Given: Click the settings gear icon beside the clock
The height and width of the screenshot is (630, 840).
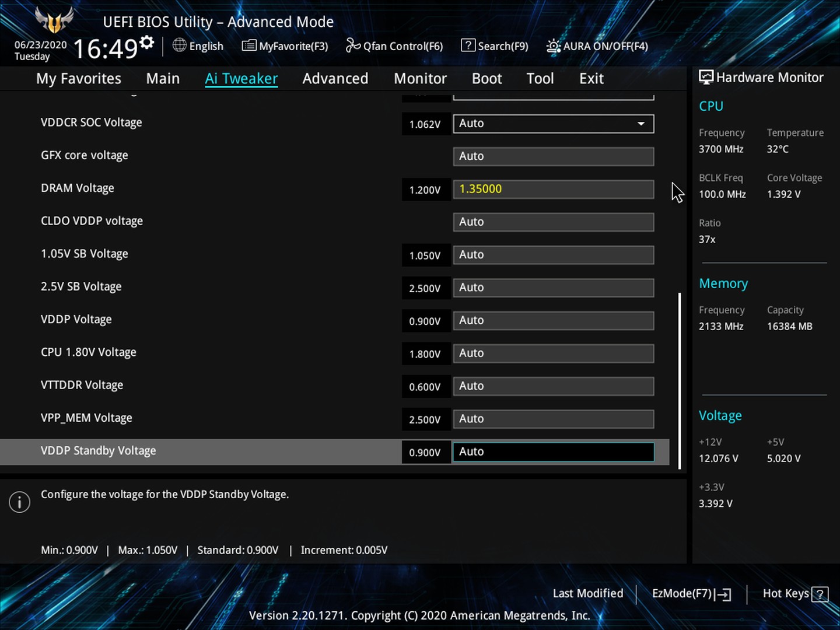Looking at the screenshot, I should click(x=147, y=43).
